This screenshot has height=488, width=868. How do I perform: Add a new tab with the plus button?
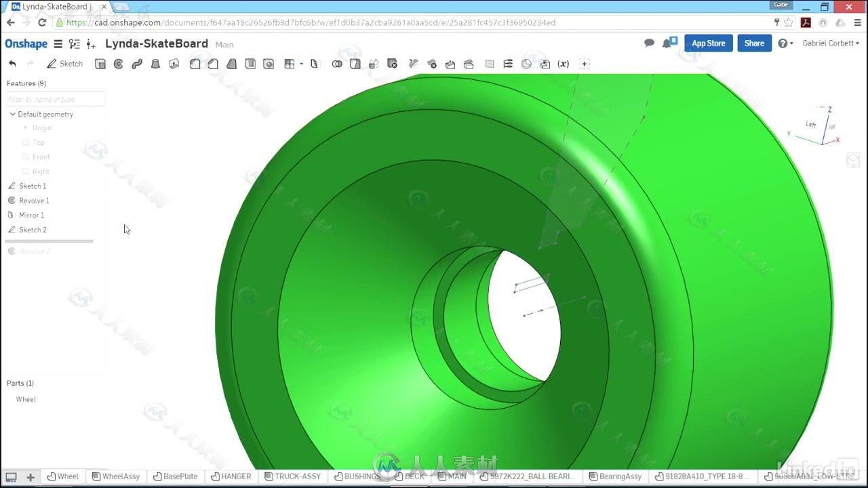coord(31,477)
